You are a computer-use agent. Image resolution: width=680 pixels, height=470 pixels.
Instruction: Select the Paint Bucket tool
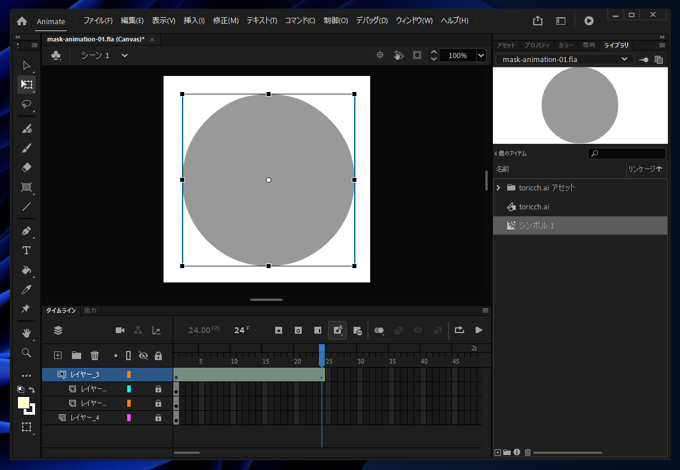(27, 270)
